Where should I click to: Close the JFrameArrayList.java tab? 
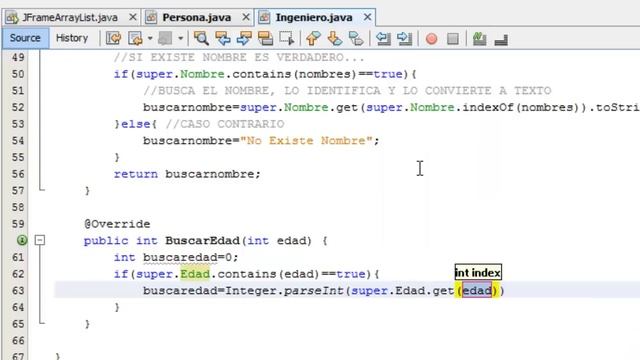133,17
